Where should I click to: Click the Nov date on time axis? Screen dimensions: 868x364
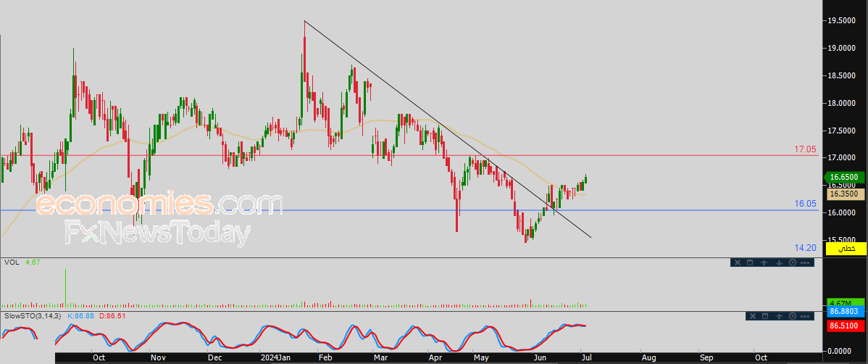159,358
